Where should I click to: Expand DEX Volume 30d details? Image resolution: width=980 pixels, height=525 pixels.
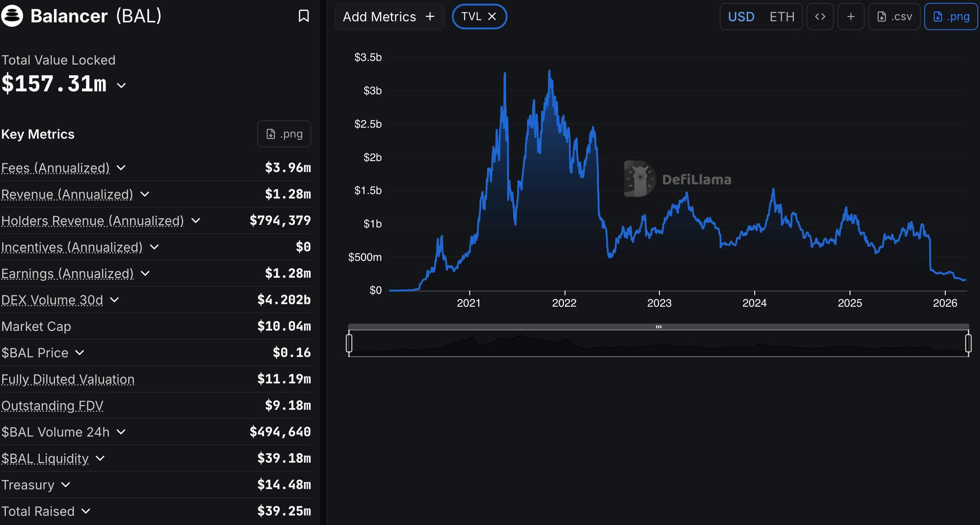pyautogui.click(x=114, y=300)
